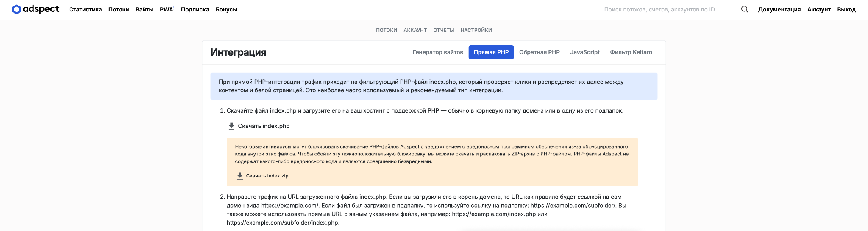868x231 pixels.
Task: Click the Интеграция heading
Action: point(238,52)
